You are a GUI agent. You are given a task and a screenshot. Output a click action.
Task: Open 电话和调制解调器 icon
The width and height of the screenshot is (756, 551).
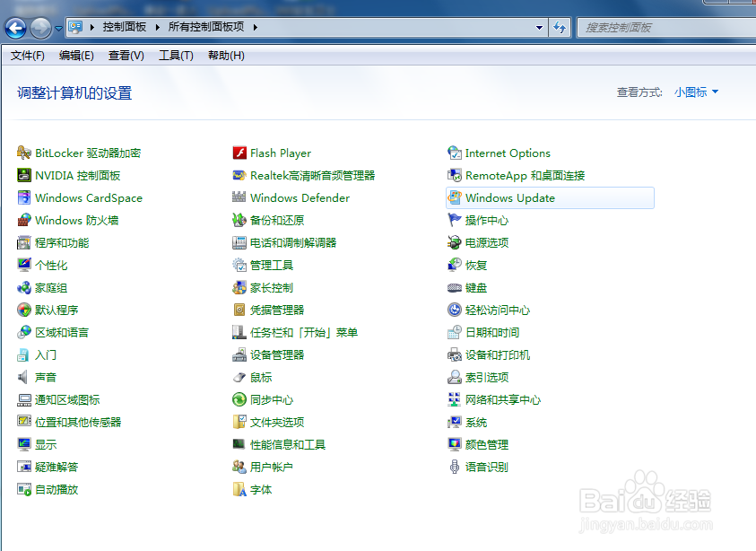point(239,242)
